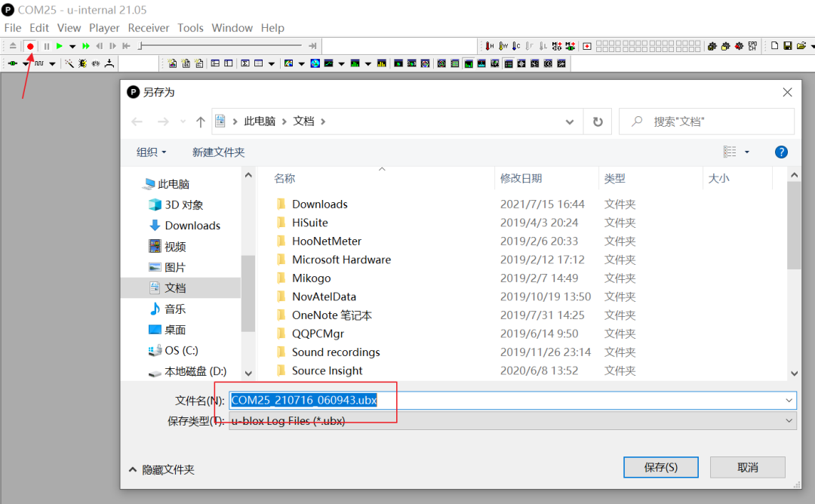Open the recent locations dropdown chevron
Viewport: 815px width, 504px height.
tap(183, 121)
